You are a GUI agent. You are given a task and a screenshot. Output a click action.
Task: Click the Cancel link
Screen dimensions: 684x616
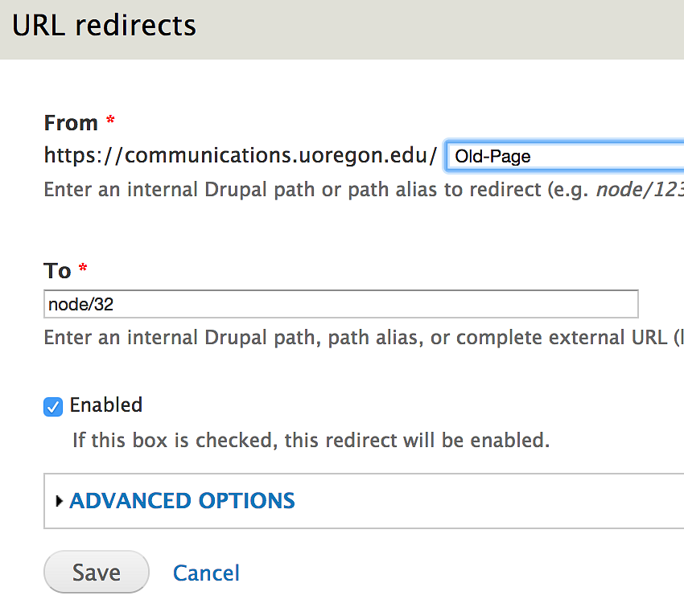[x=206, y=573]
